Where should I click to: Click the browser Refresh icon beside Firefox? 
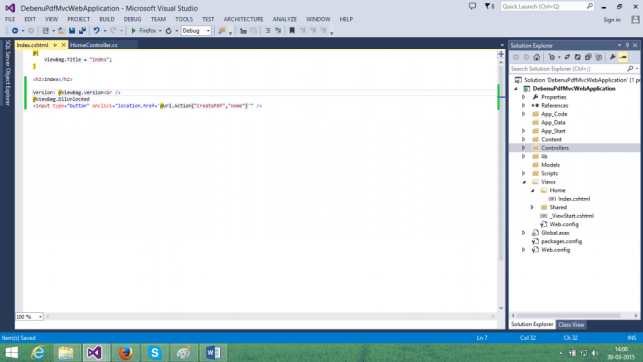[169, 31]
